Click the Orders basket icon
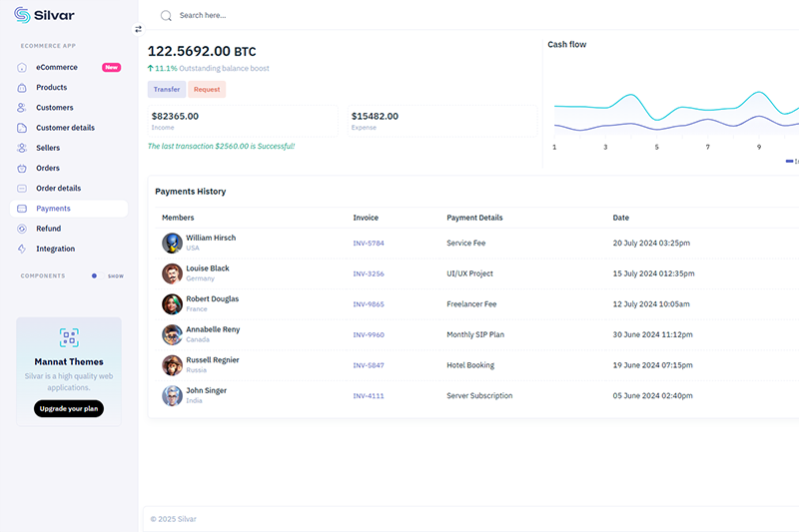Viewport: 799px width, 532px height. [22, 168]
